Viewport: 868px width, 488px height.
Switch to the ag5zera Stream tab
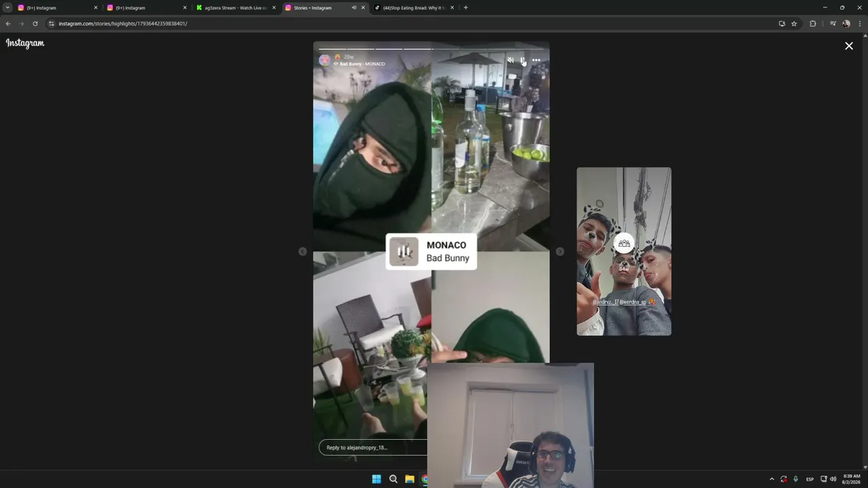[235, 7]
